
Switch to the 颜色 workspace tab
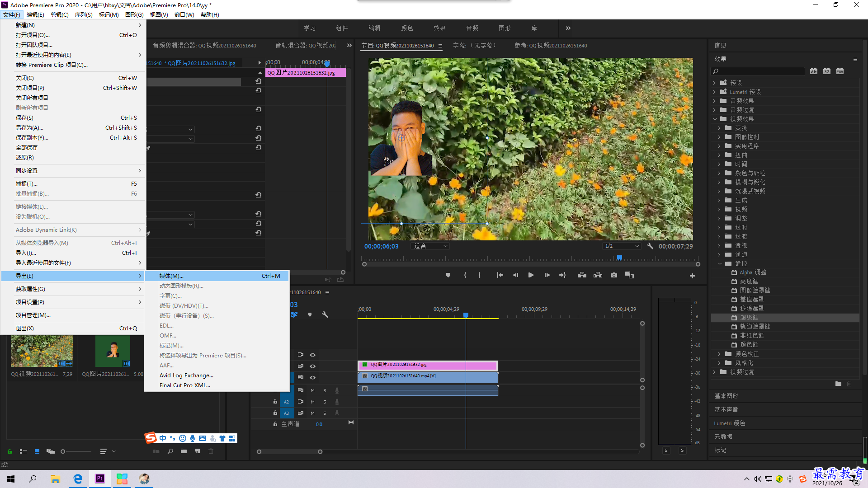click(x=407, y=28)
